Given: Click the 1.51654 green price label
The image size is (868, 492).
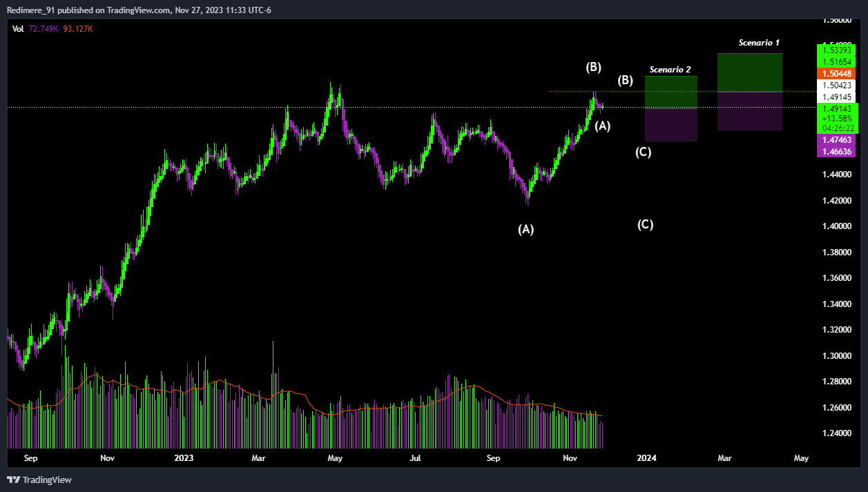Looking at the screenshot, I should click(837, 61).
